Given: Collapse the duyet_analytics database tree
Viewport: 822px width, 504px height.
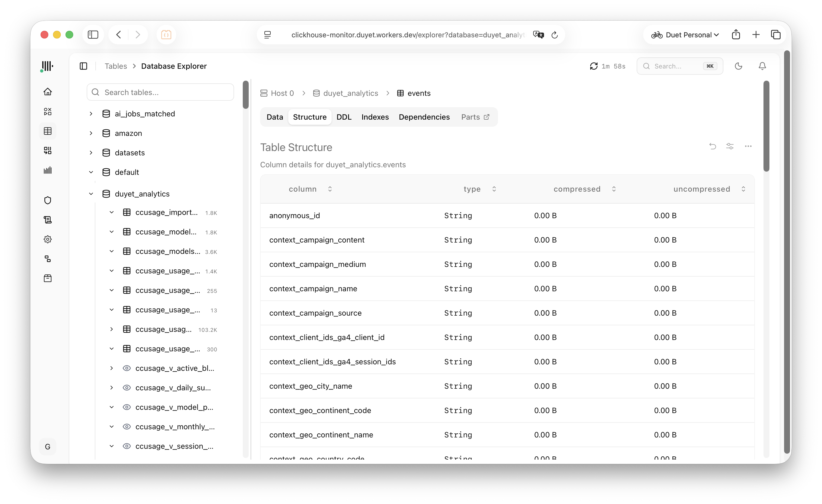Looking at the screenshot, I should coord(91,194).
